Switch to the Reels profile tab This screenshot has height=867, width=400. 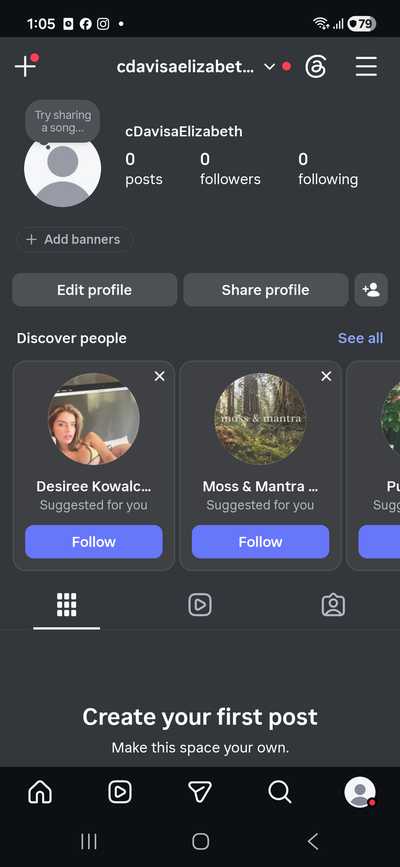point(200,605)
